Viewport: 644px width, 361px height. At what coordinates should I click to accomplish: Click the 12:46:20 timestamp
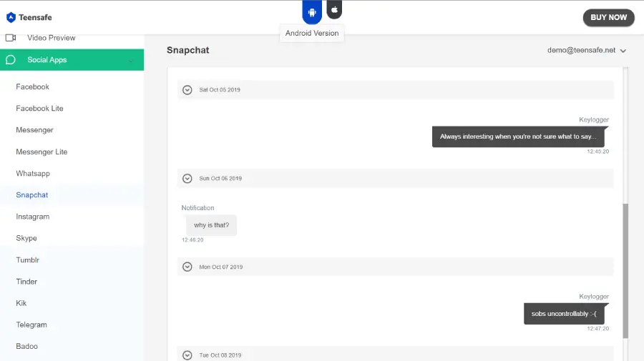pos(192,240)
